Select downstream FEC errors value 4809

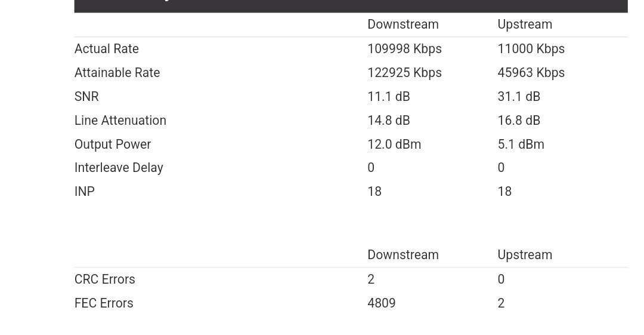click(382, 303)
